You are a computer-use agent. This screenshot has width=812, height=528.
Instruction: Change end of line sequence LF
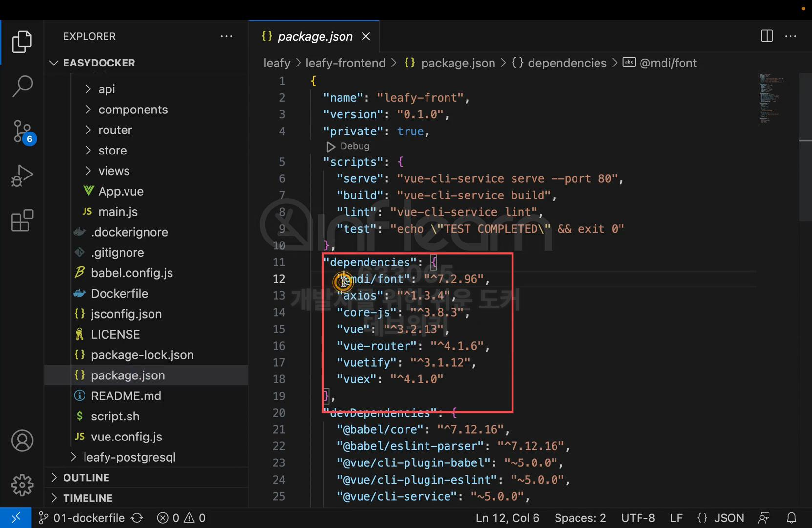tap(676, 518)
